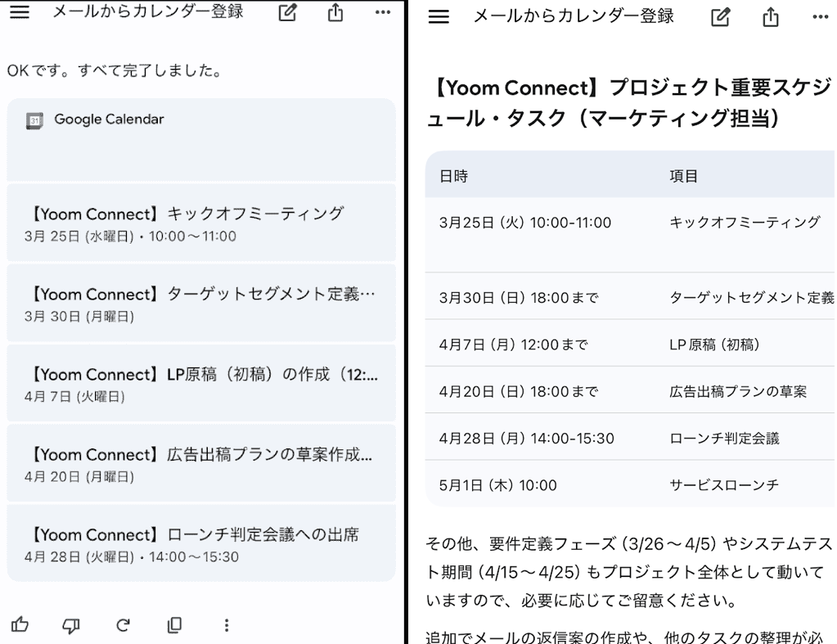Screen dimensions: 837x644
Task: Open hamburger menu in right screen
Action: (439, 17)
